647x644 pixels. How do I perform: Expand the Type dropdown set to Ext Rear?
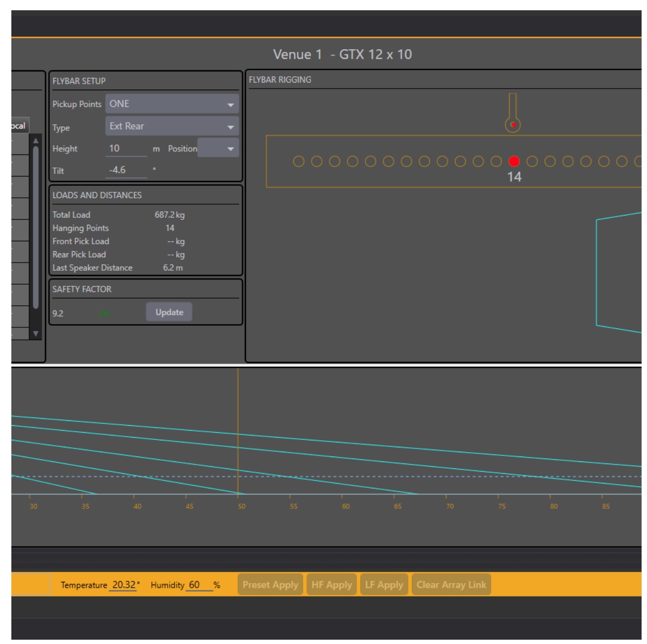(x=172, y=126)
